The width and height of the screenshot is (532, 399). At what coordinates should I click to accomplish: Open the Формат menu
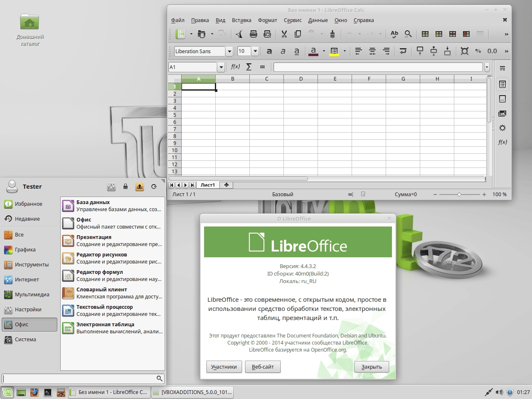(x=268, y=20)
